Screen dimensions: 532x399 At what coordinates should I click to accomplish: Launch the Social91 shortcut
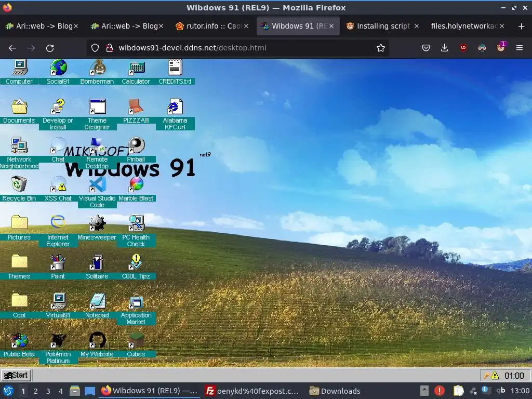(58, 67)
